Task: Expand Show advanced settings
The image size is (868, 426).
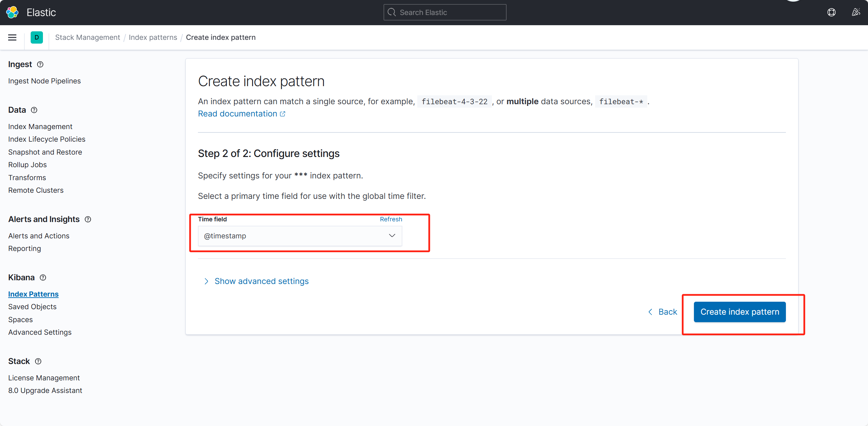Action: (x=261, y=281)
